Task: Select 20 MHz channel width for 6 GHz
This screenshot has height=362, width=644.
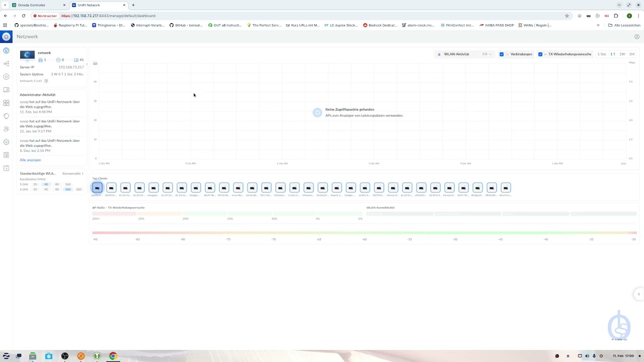Action: click(x=35, y=189)
